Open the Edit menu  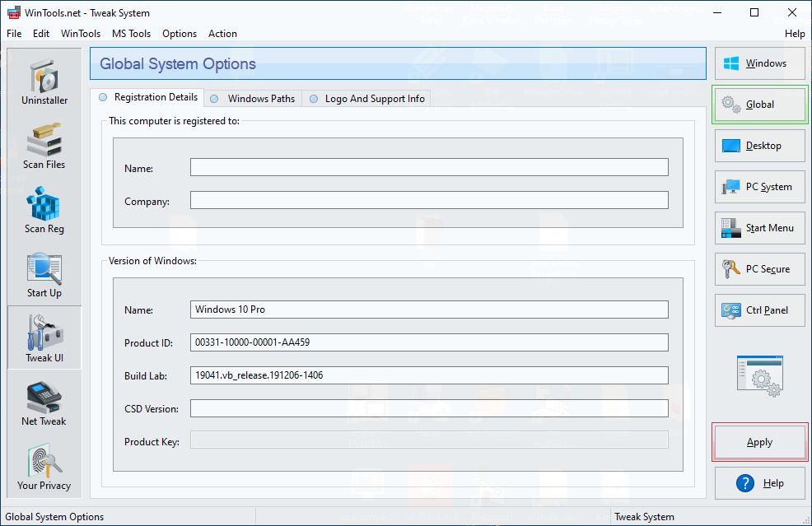41,34
